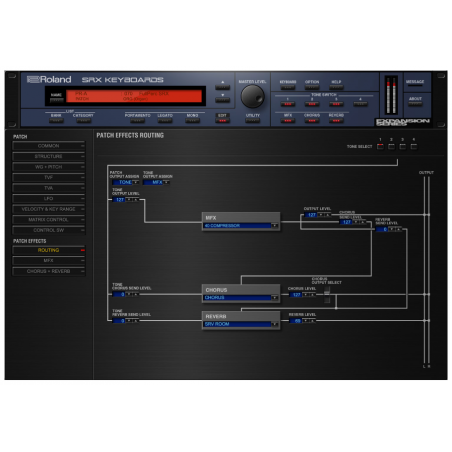Open the TVF page
The width and height of the screenshot is (452, 452).
click(49, 177)
